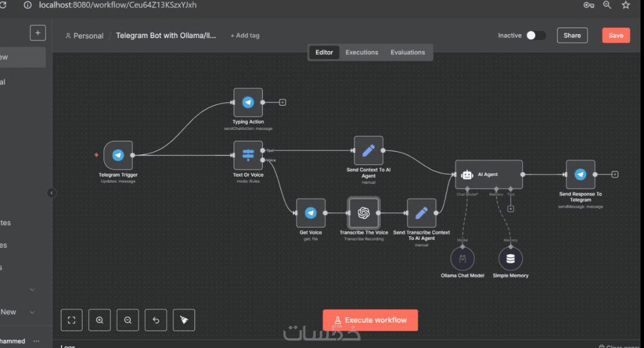The width and height of the screenshot is (644, 348).
Task: Switch to the Executions tab
Action: click(x=362, y=53)
